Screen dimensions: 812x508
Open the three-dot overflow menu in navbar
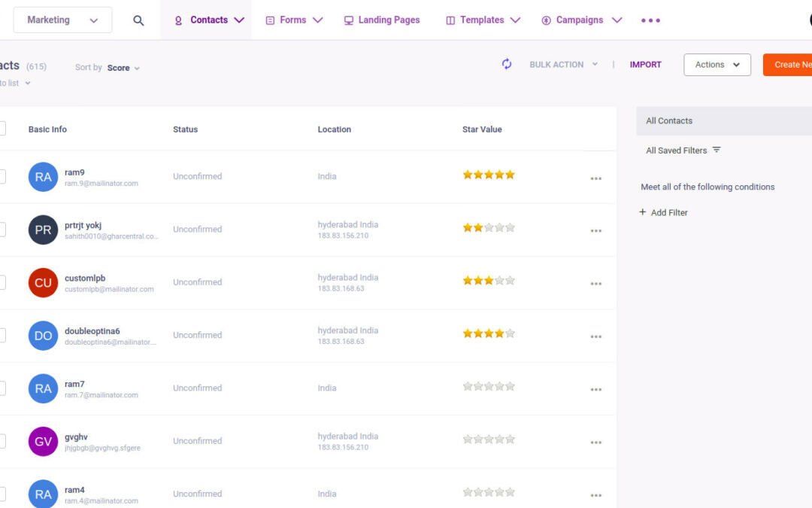650,20
